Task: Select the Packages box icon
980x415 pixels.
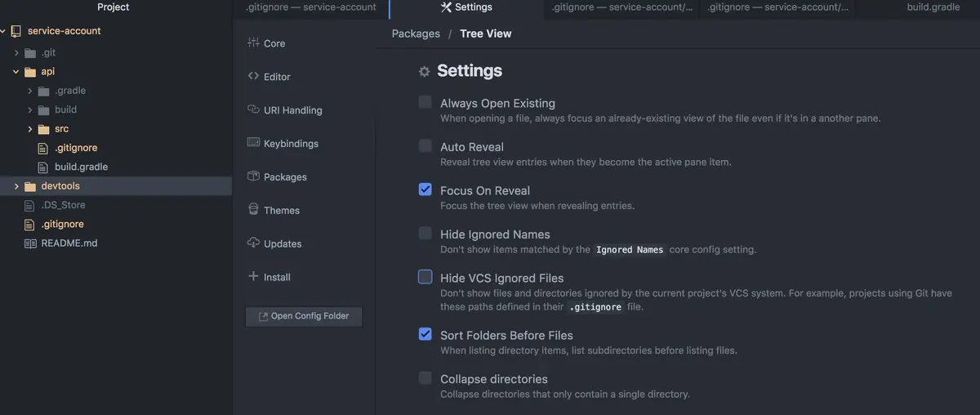Action: [253, 176]
